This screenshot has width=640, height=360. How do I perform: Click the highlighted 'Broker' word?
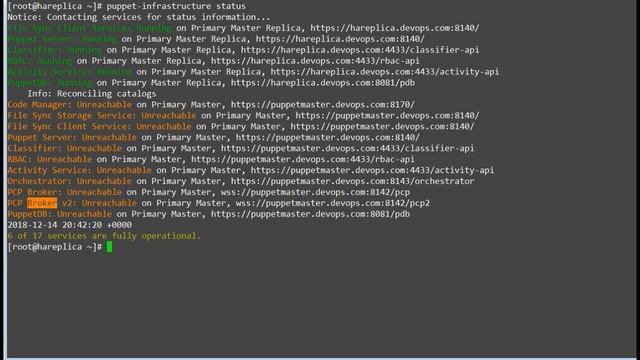(42, 203)
